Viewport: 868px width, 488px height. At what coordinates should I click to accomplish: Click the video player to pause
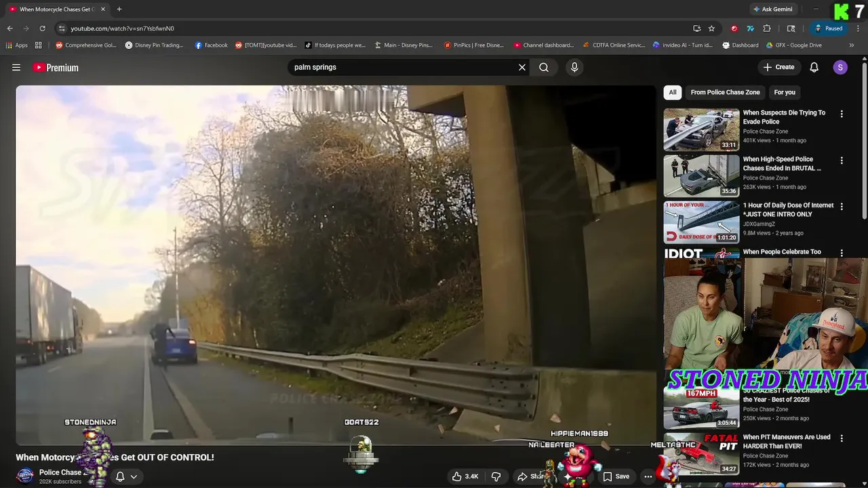coord(336,264)
